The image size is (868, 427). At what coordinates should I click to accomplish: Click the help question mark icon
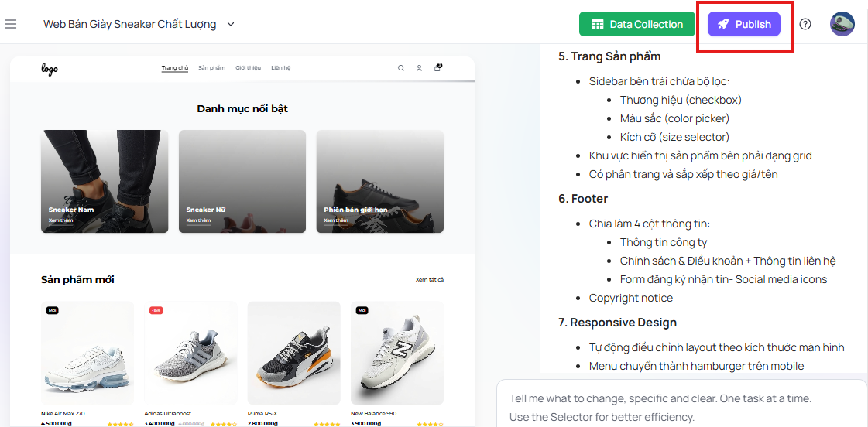pyautogui.click(x=805, y=24)
